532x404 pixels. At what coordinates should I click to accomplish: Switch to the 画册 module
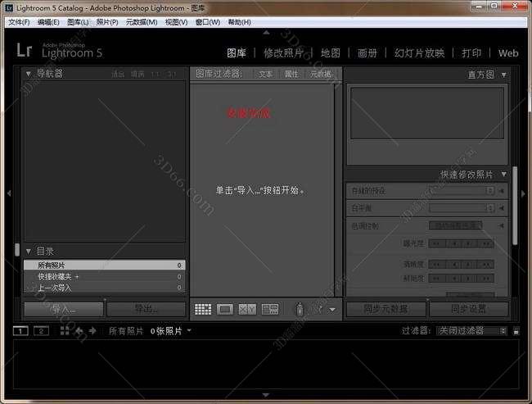coord(367,53)
